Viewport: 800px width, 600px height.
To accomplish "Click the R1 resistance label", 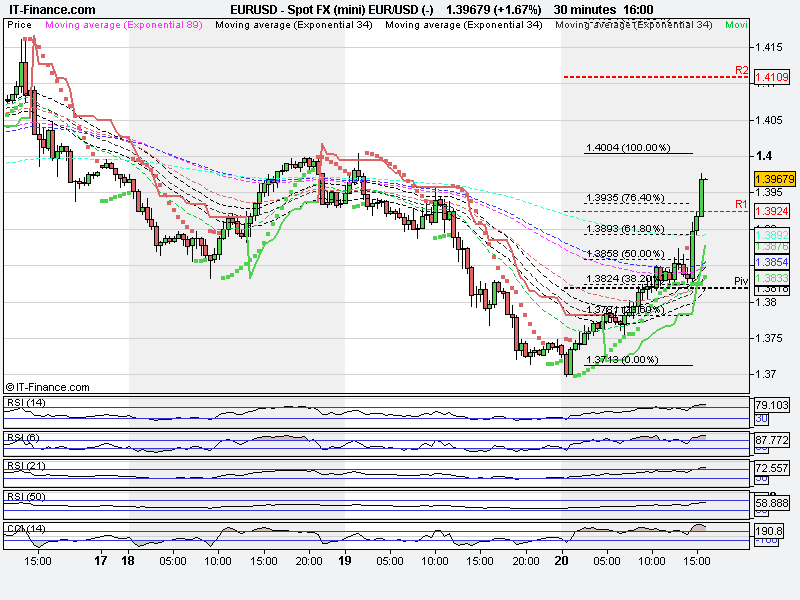I will pyautogui.click(x=741, y=204).
